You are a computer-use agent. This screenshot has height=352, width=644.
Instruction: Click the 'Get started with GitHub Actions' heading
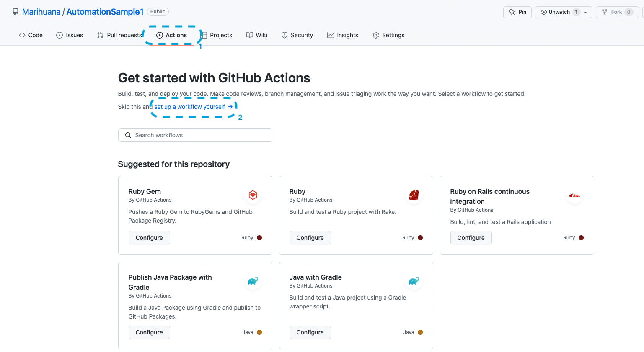(x=214, y=78)
